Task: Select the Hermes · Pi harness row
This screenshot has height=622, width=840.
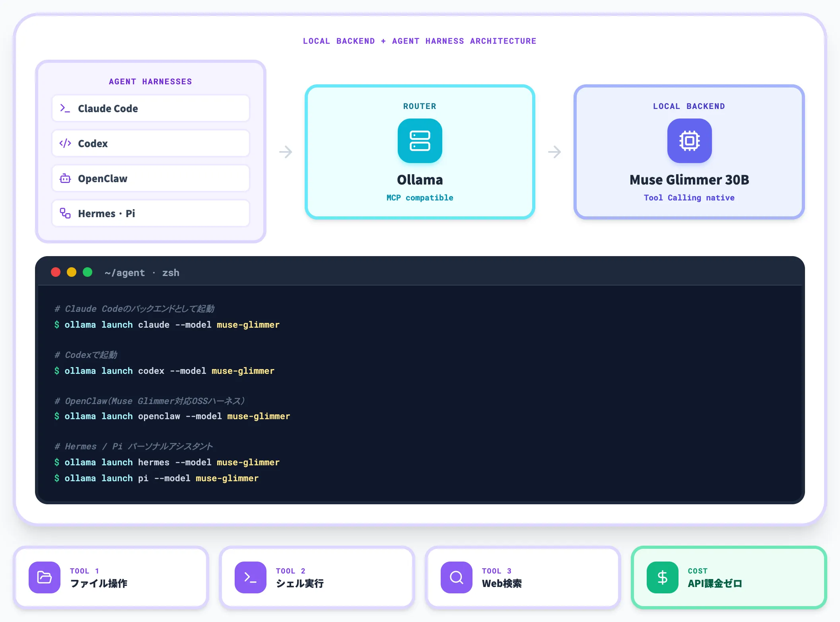Action: click(151, 213)
